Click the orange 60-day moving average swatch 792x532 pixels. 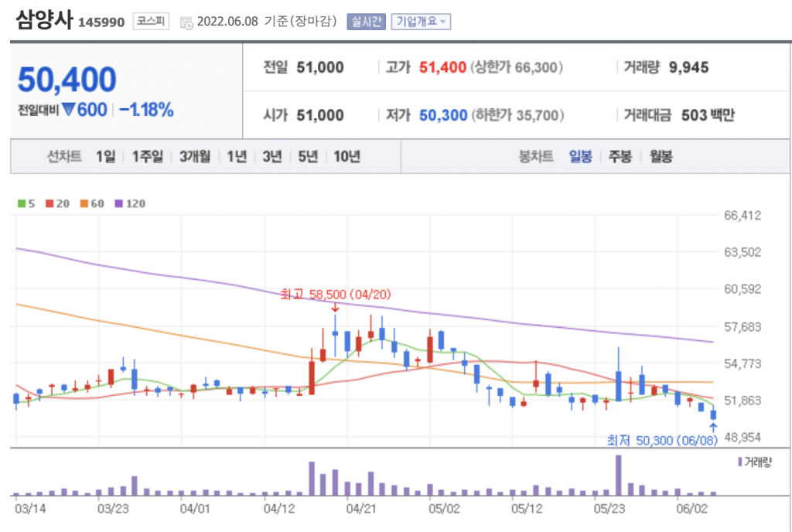[84, 203]
